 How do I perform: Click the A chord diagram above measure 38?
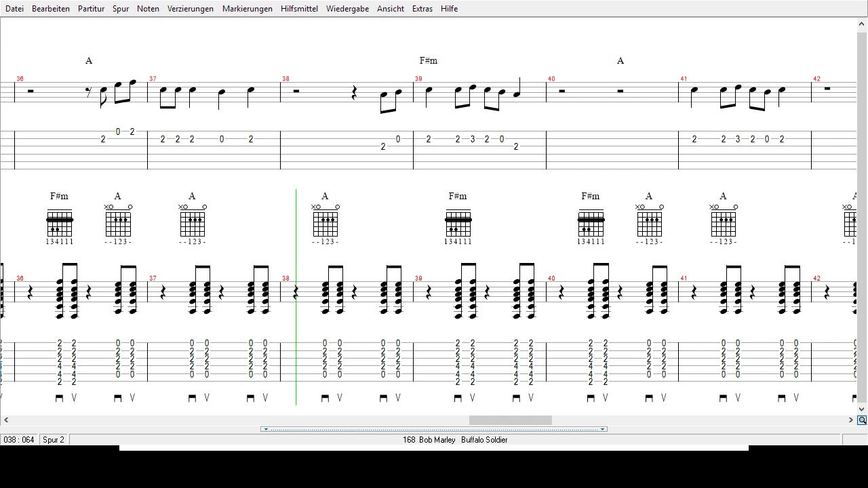point(325,221)
